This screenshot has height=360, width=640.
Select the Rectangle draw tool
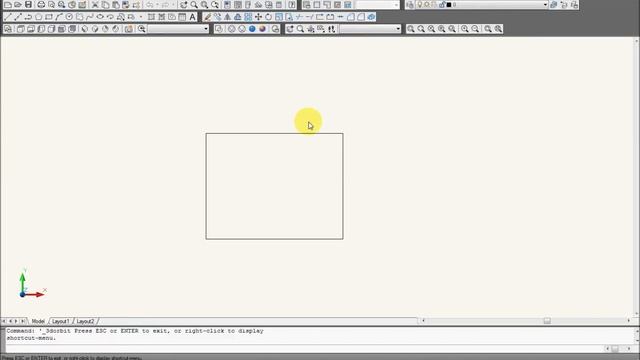coord(49,17)
